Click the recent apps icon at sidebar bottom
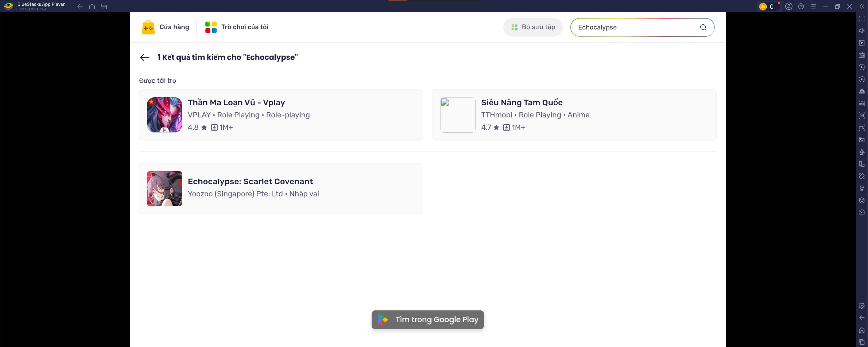The image size is (868, 347). pyautogui.click(x=862, y=342)
